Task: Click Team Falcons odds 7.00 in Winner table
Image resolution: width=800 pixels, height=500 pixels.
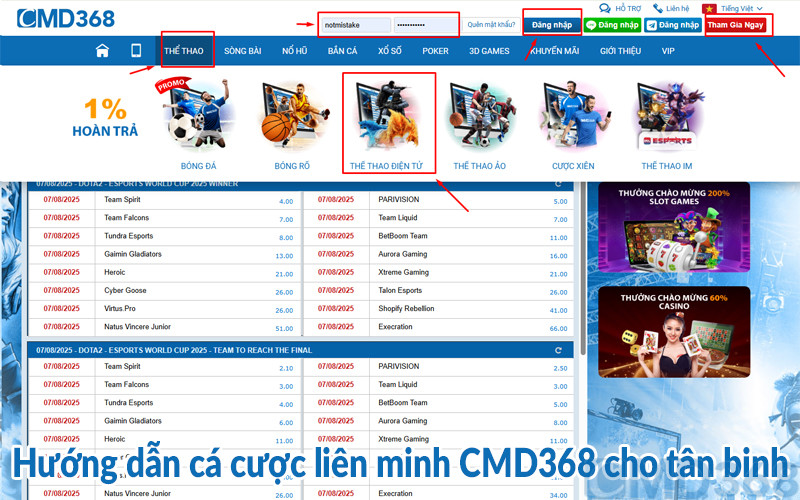Action: point(286,219)
